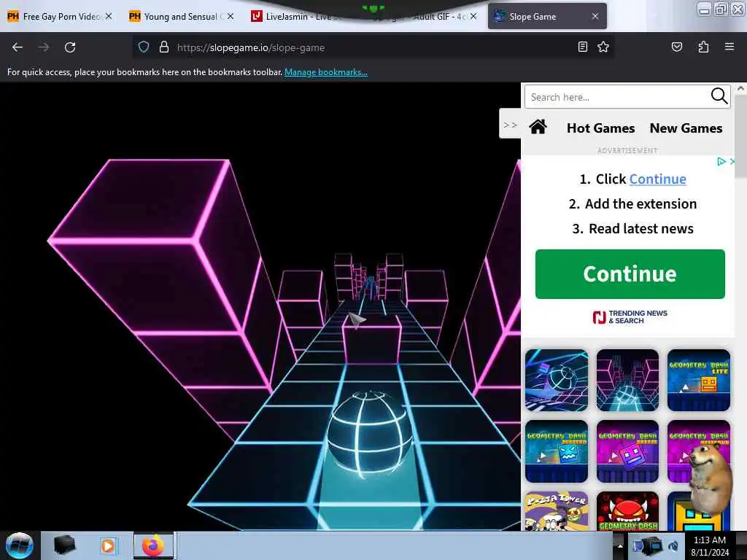Close the Adult GIF tab
This screenshot has height=560, width=747.
[x=473, y=16]
